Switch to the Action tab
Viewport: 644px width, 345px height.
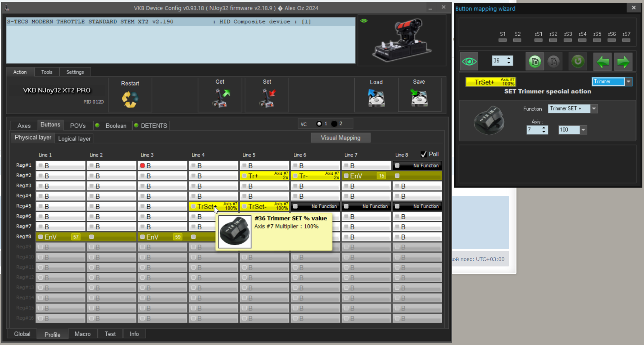click(20, 72)
